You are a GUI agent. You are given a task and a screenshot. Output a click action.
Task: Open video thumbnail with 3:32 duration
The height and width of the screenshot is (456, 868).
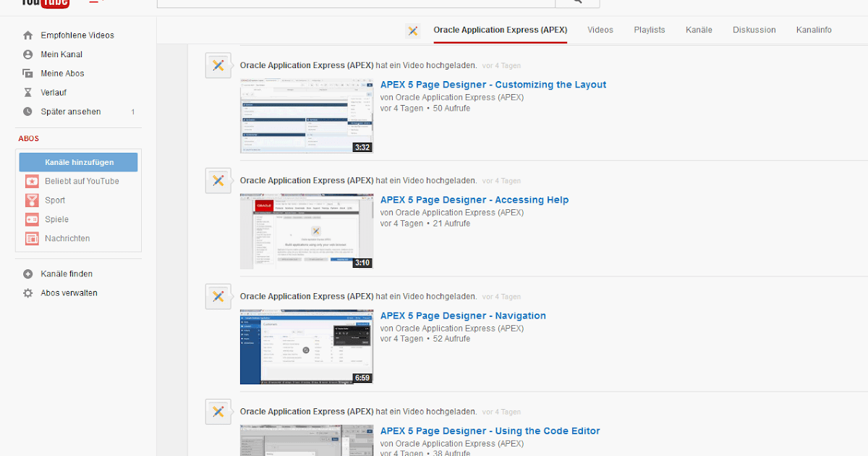click(307, 116)
